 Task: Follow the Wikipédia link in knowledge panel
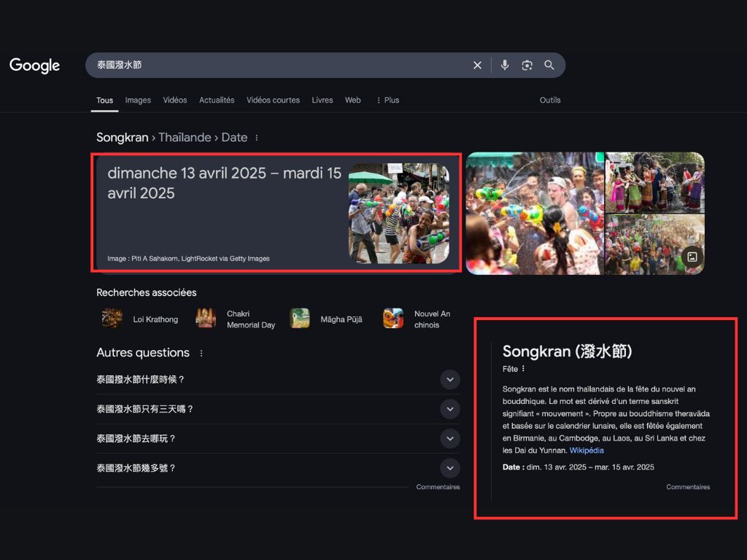pyautogui.click(x=587, y=451)
